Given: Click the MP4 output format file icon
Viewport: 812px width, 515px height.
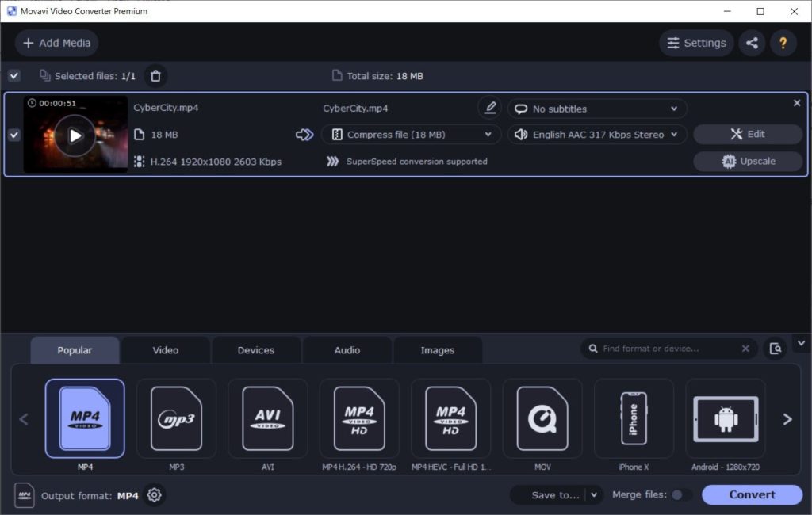Looking at the screenshot, I should [x=25, y=495].
